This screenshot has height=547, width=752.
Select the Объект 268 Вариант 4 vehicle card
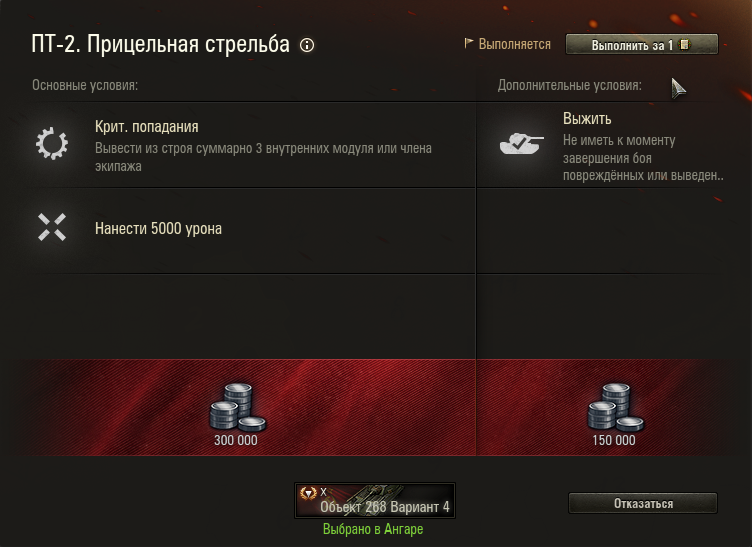pos(375,500)
